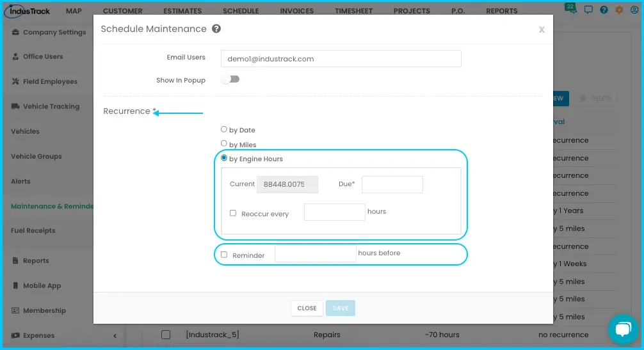Image resolution: width=644 pixels, height=350 pixels.
Task: Open Fuel Receipts in sidebar
Action: click(33, 230)
